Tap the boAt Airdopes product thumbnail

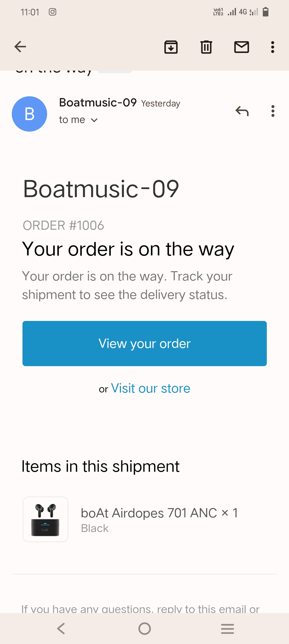[45, 519]
